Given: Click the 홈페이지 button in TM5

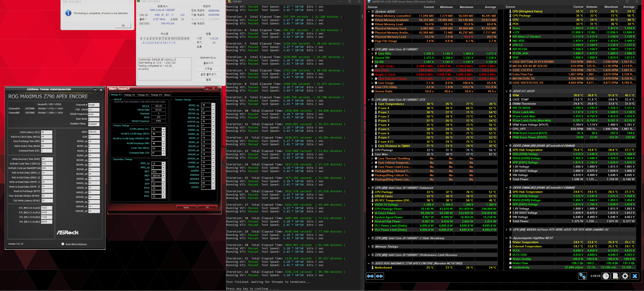Looking at the screenshot, I should pos(208,63).
